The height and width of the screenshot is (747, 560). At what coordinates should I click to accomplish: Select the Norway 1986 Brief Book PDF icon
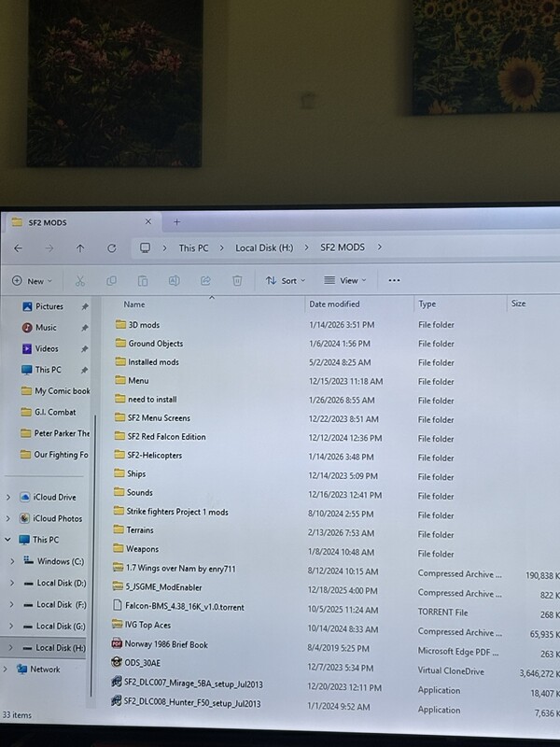pos(117,644)
